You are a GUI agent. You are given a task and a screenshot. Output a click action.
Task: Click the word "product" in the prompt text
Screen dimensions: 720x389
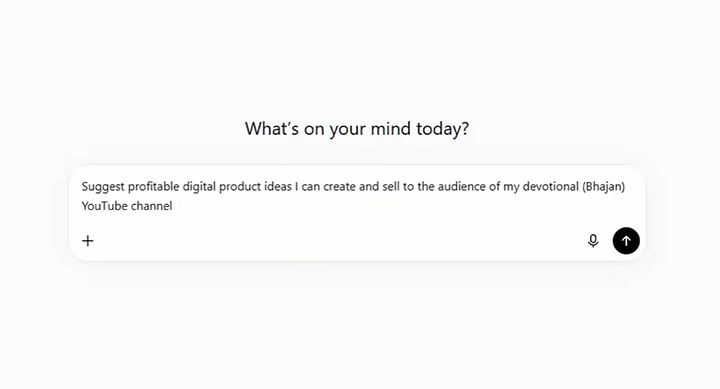tap(239, 186)
